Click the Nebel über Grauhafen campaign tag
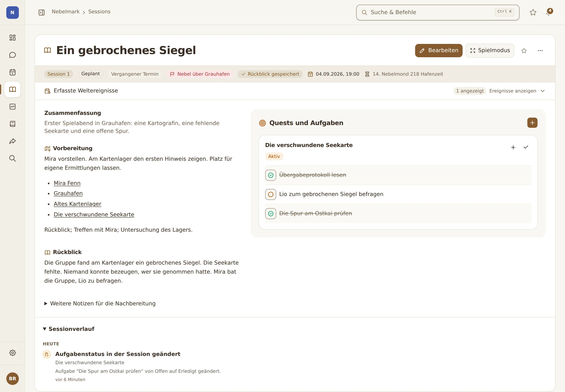 click(200, 74)
